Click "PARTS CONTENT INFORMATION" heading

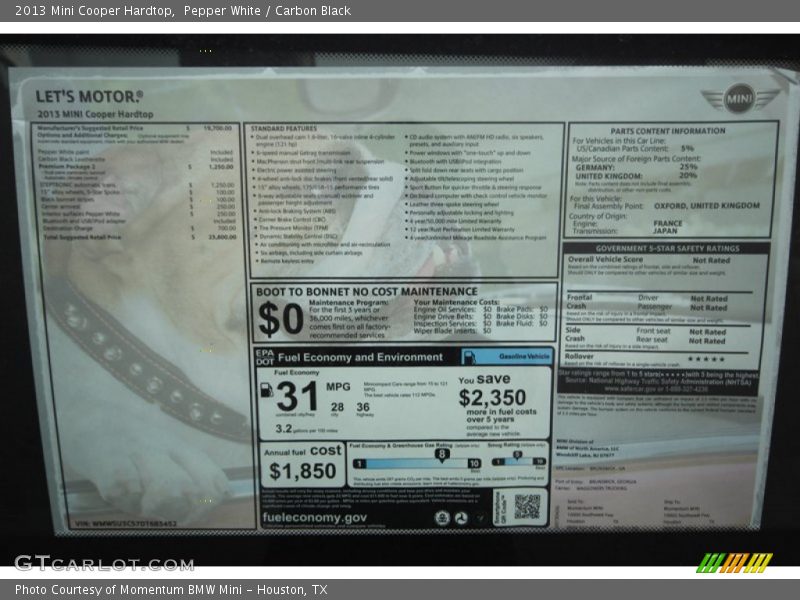point(668,131)
